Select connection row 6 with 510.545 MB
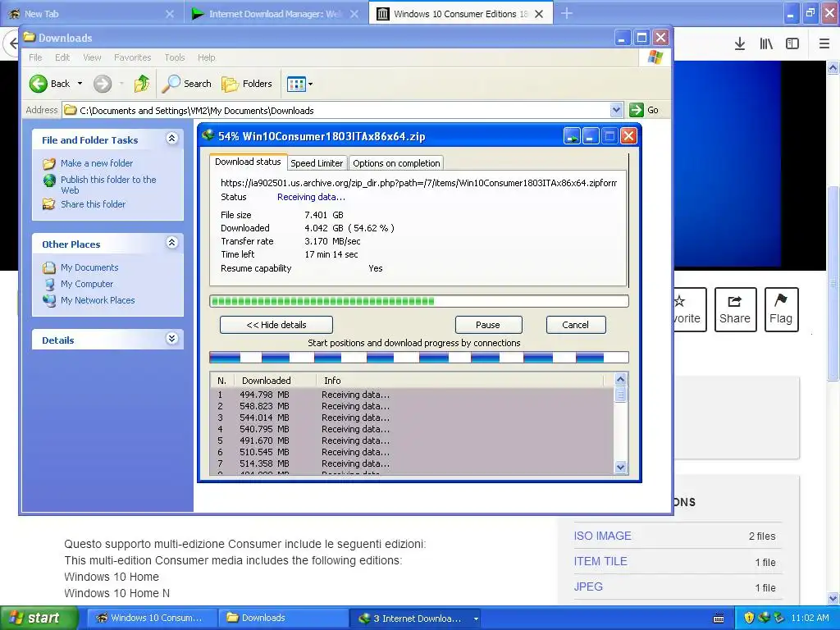 [x=412, y=452]
